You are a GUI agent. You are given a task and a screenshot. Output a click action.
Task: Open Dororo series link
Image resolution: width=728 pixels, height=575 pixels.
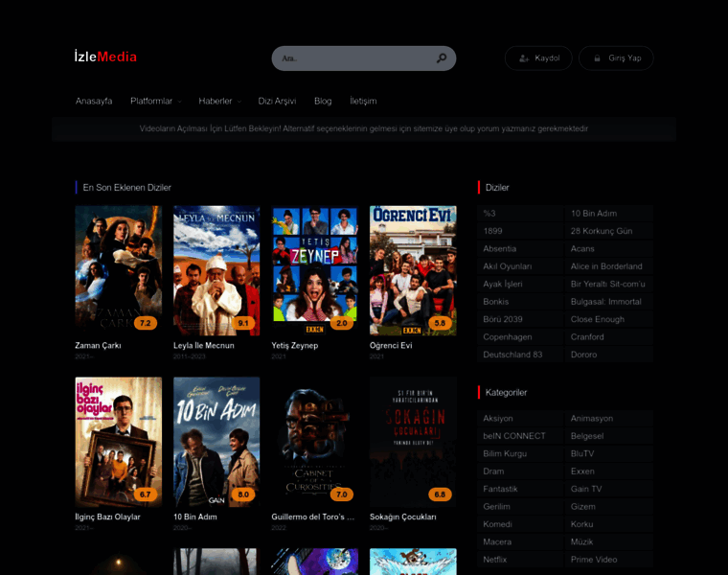pyautogui.click(x=609, y=355)
